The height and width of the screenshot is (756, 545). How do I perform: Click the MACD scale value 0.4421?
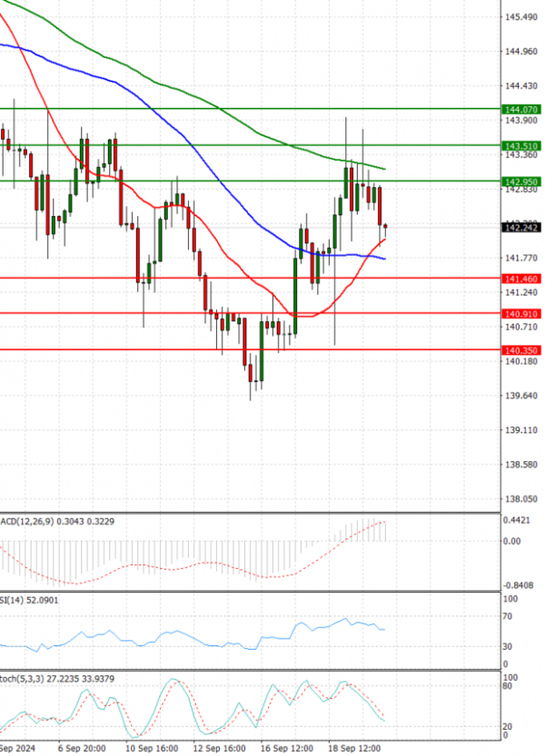(516, 520)
